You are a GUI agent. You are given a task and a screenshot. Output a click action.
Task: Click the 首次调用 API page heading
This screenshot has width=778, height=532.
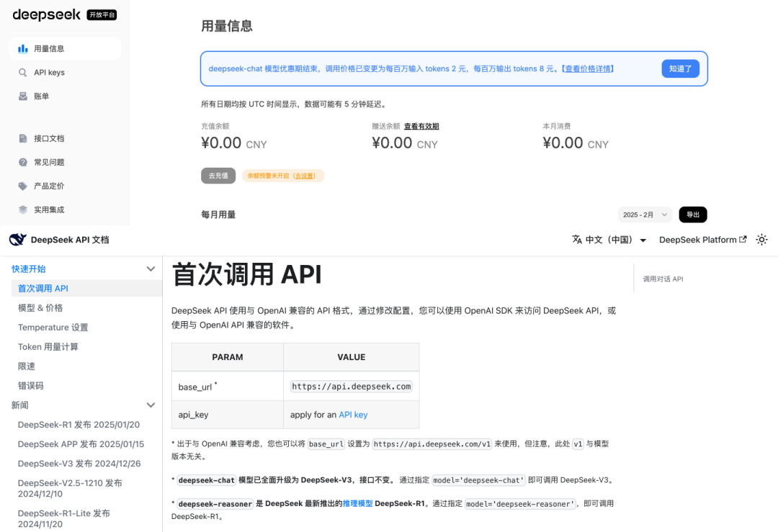pyautogui.click(x=246, y=274)
